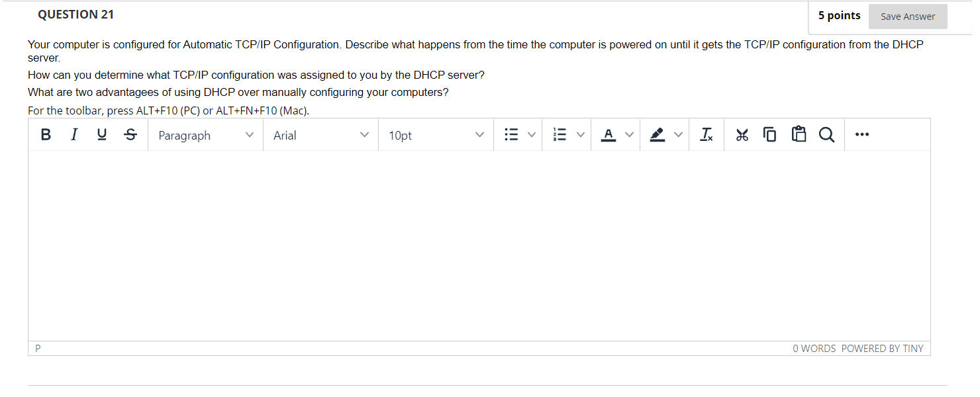Image resolution: width=980 pixels, height=397 pixels.
Task: Show more toolbar options
Action: click(x=861, y=135)
